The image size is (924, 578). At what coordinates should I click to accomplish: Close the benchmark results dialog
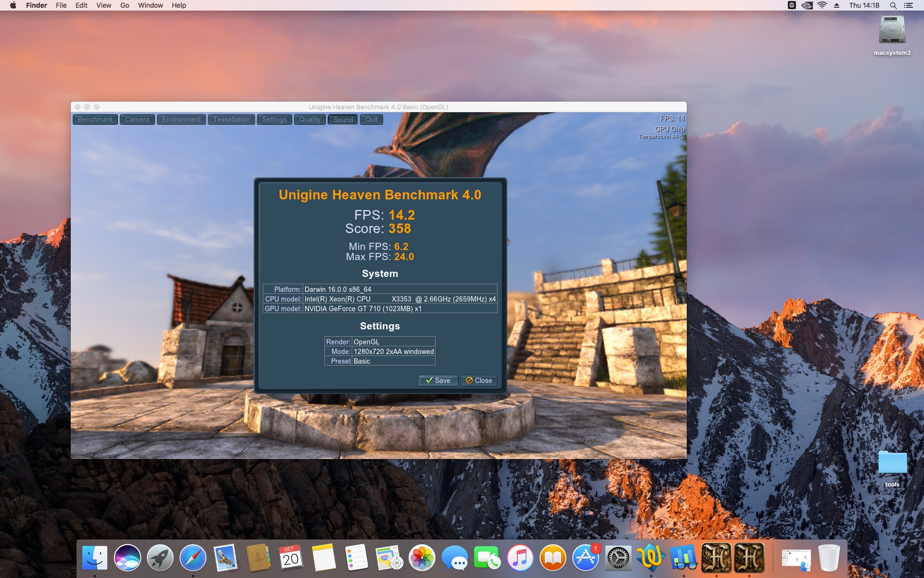point(479,381)
